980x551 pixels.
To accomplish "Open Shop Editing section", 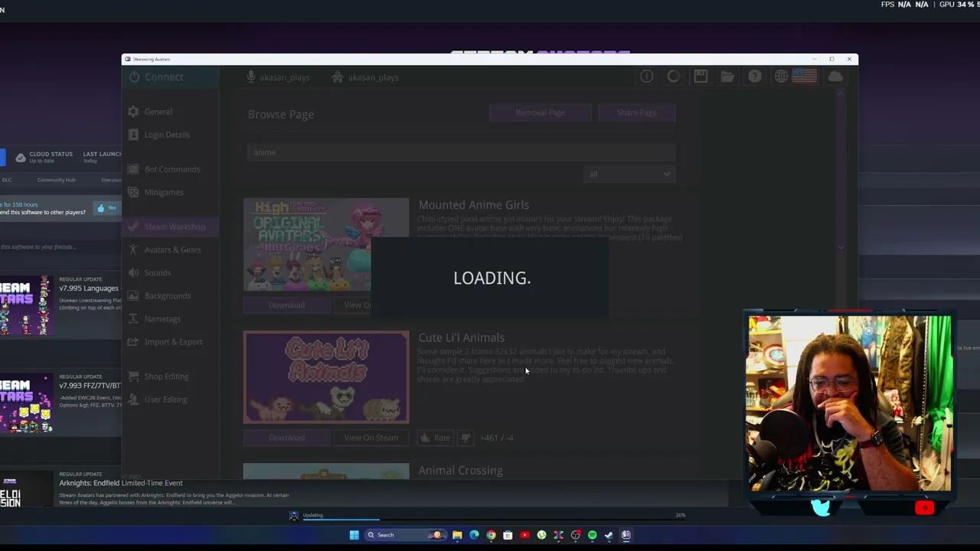I will [x=166, y=376].
